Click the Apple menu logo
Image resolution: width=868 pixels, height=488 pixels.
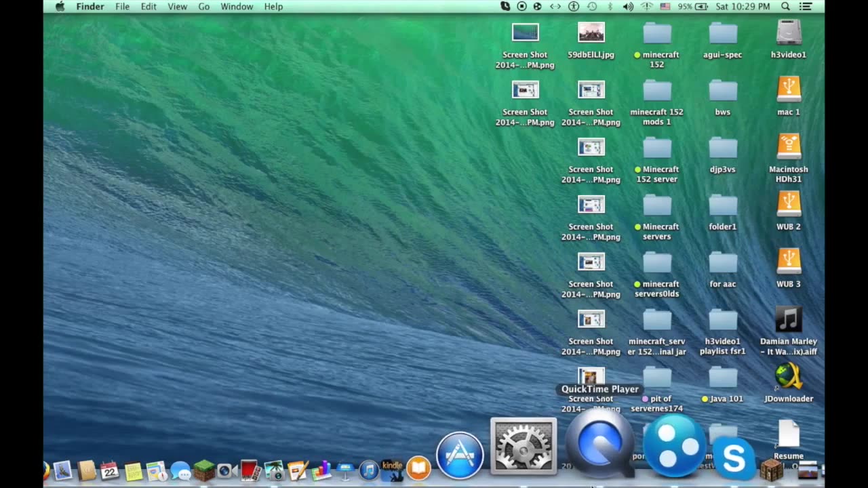click(x=60, y=7)
